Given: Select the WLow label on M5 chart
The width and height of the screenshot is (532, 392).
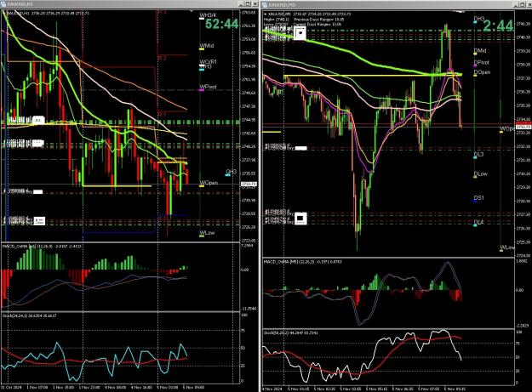Looking at the screenshot, I should (x=507, y=247).
